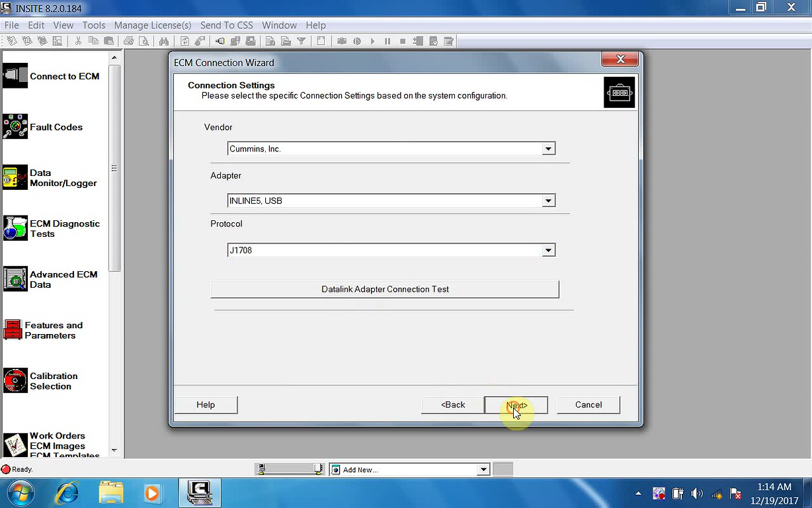Click the sidebar scroll up arrow

tap(114, 58)
